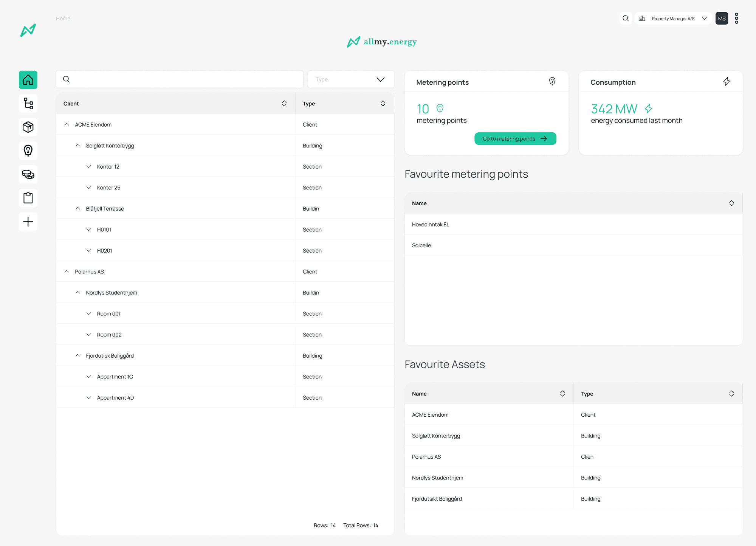Sort Favourite Assets by Type
The width and height of the screenshot is (756, 546).
point(731,394)
